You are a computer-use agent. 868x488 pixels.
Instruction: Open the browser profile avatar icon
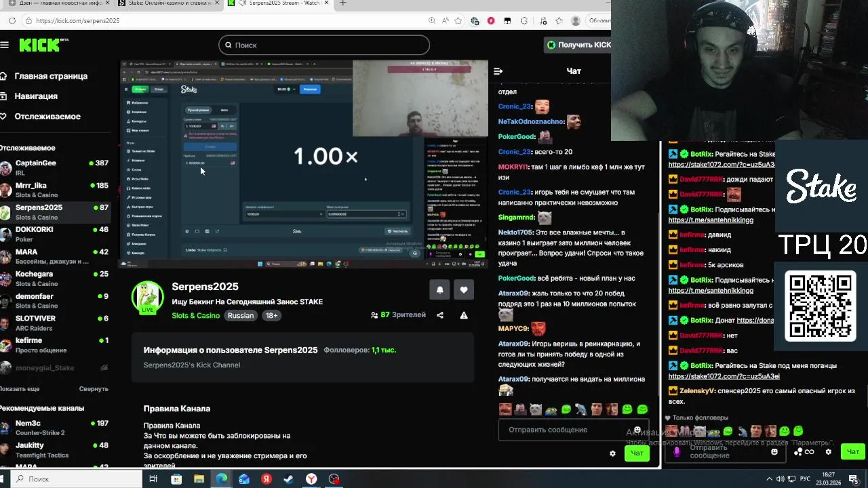[x=576, y=21]
